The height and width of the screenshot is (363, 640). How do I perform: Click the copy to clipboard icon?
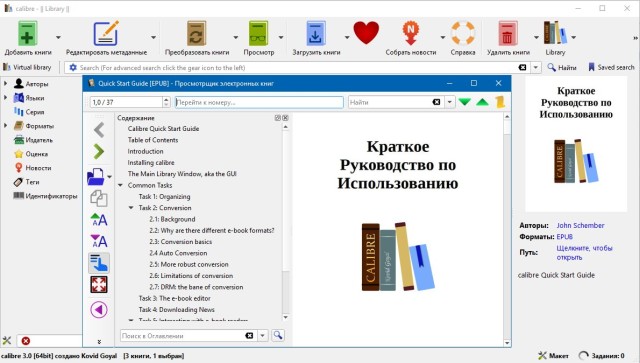pyautogui.click(x=99, y=198)
